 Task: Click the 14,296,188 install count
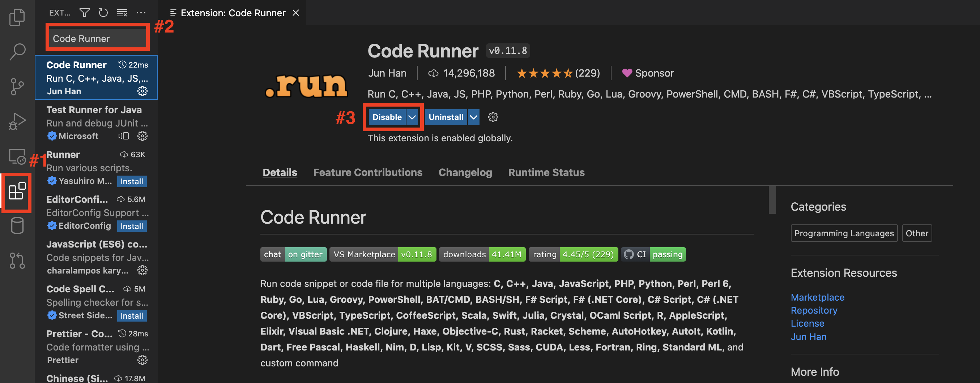(x=461, y=73)
